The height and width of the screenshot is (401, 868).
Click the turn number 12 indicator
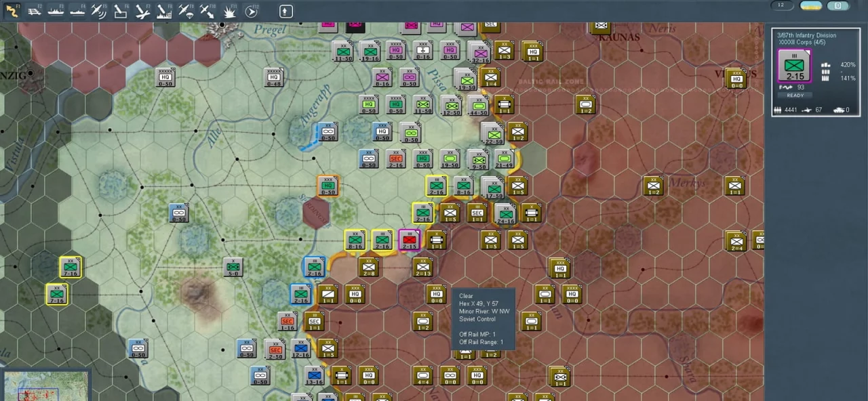click(782, 5)
